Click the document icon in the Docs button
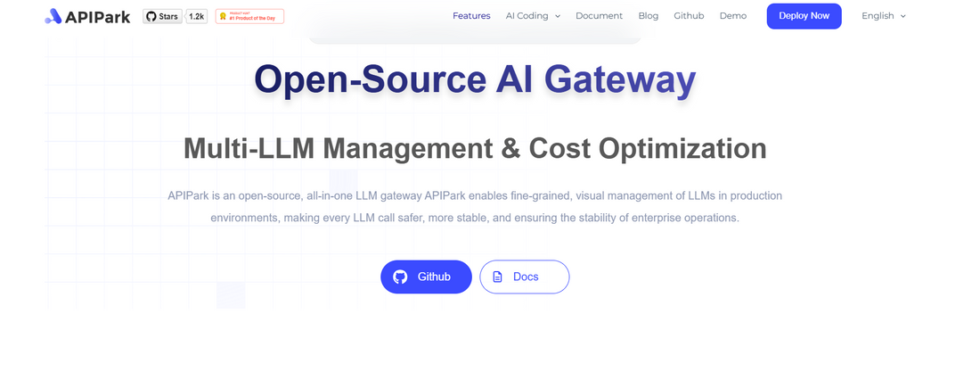Image resolution: width=980 pixels, height=372 pixels. point(498,277)
